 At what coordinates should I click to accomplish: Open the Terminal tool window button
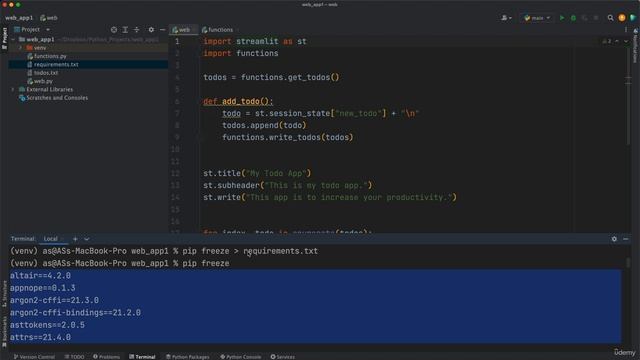tap(142, 357)
